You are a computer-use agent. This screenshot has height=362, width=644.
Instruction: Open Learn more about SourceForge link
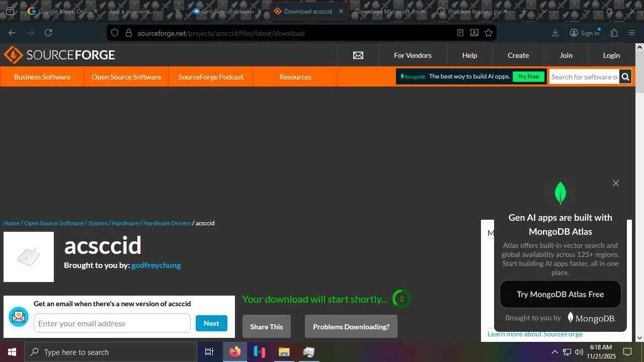coord(535,334)
